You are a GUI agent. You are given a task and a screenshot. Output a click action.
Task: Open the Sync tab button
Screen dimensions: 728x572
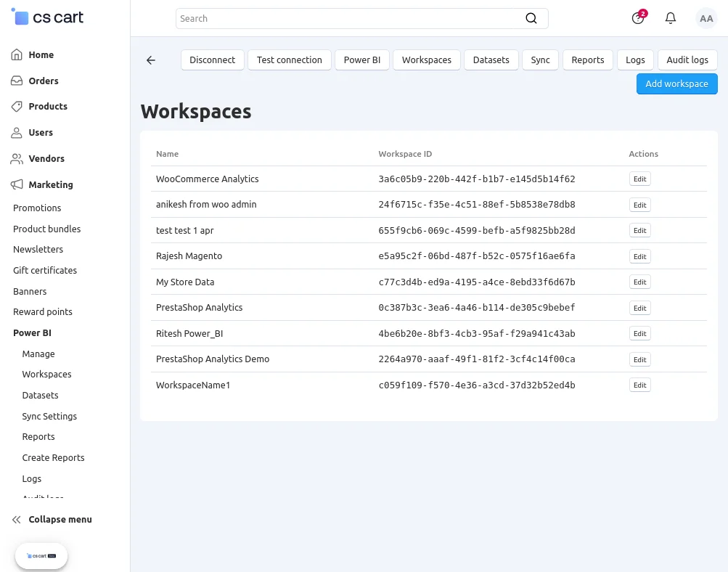pos(540,60)
